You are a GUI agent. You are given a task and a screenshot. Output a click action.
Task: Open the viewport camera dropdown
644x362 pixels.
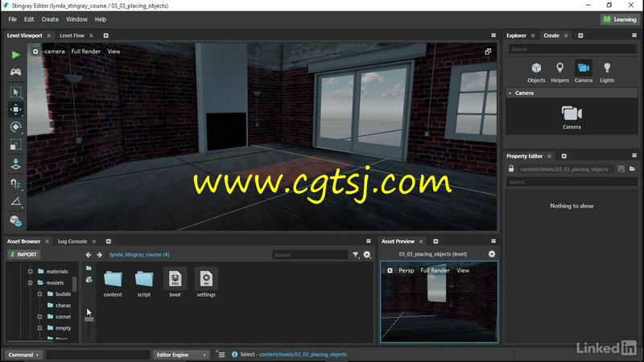pos(54,51)
